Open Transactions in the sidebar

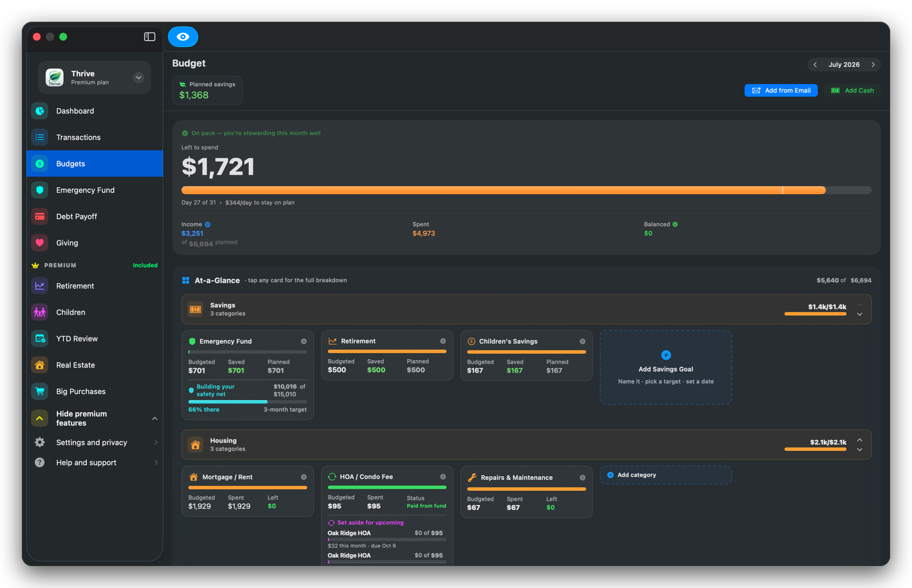[95, 137]
